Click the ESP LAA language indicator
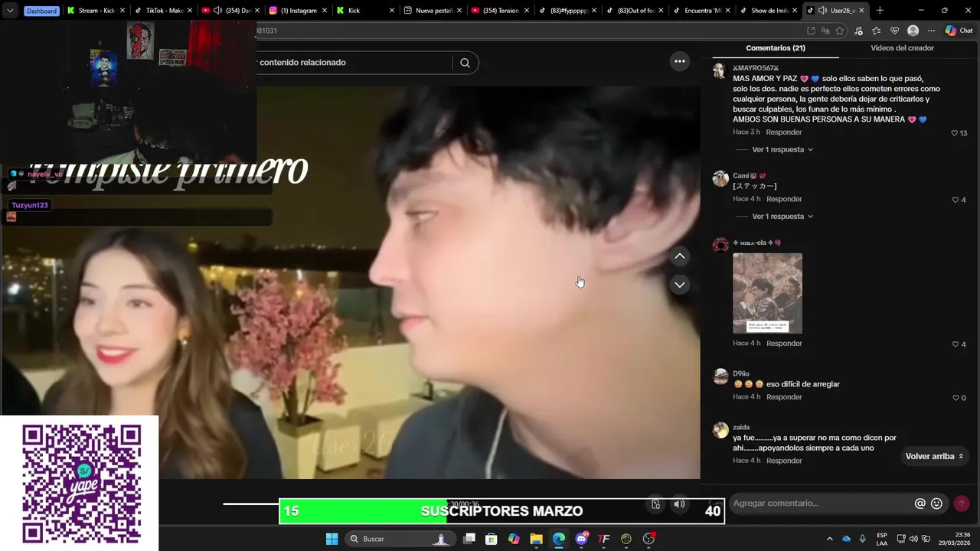The width and height of the screenshot is (980, 551). point(882,539)
